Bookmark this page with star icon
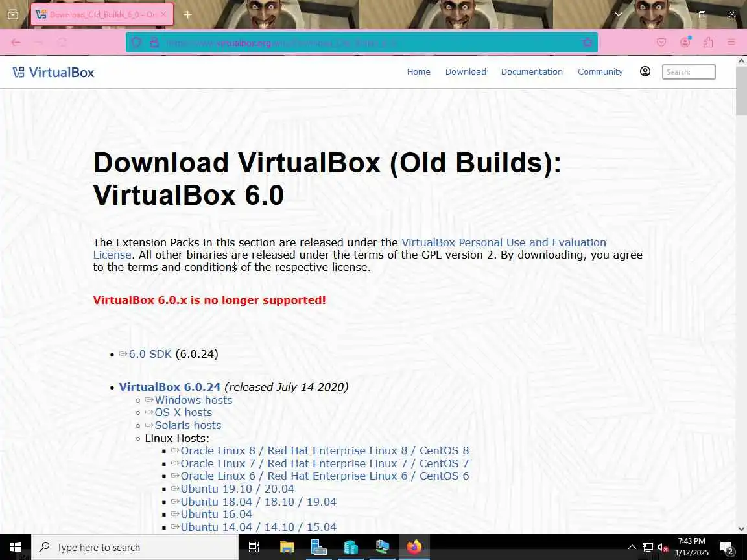 [x=587, y=42]
